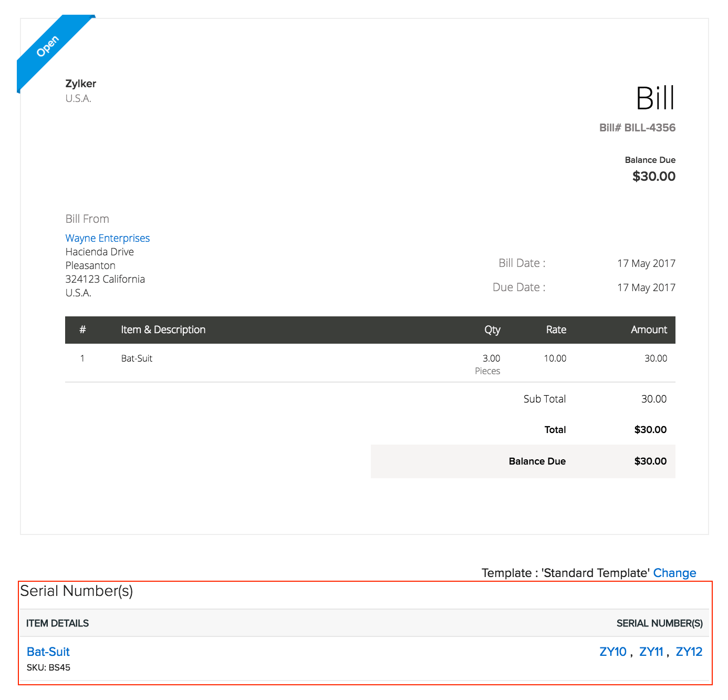Click the Rate column header
The image size is (728, 700).
click(555, 330)
